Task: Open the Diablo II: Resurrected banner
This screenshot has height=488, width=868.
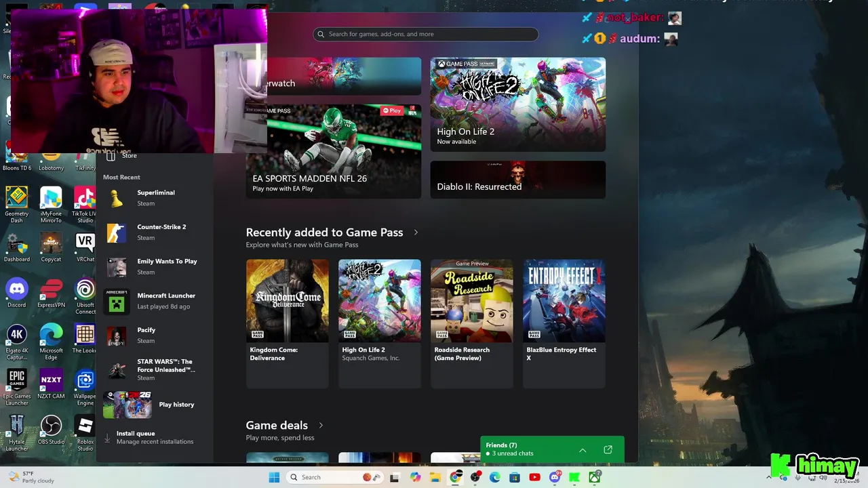Action: (x=518, y=180)
